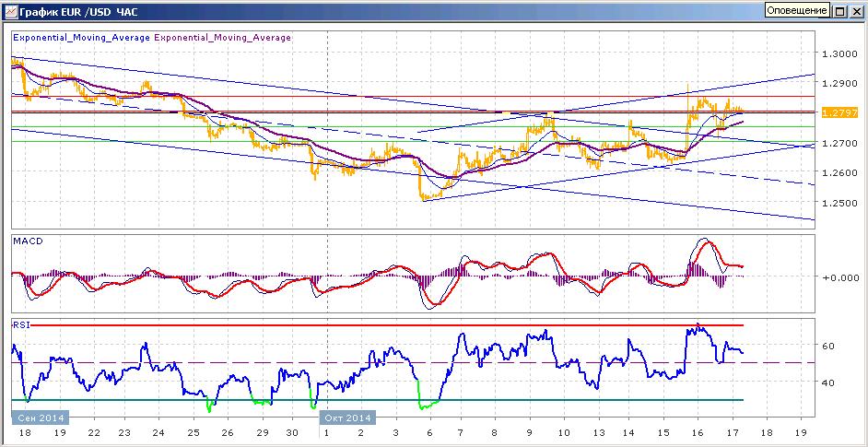
Task: Maximize the EUR/USD chart window
Action: 839,11
